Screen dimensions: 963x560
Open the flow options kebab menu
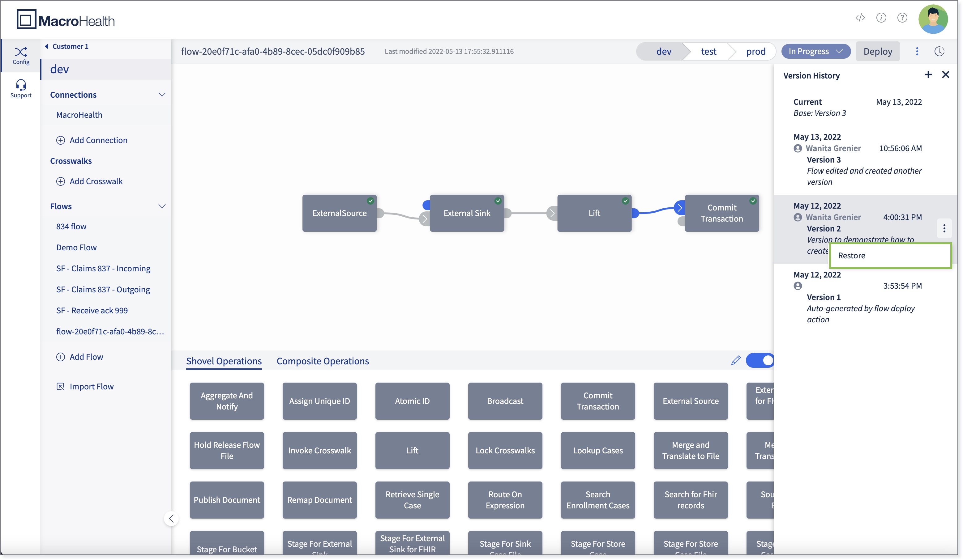click(x=917, y=51)
